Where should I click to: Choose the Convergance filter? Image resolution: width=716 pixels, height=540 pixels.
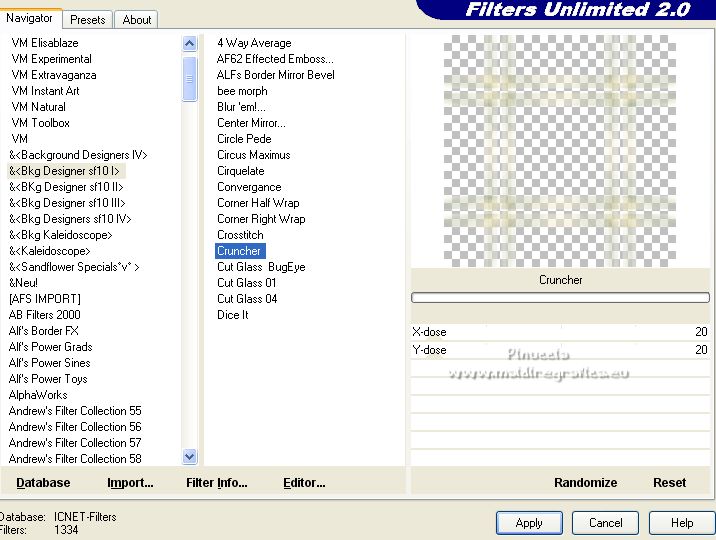click(249, 187)
